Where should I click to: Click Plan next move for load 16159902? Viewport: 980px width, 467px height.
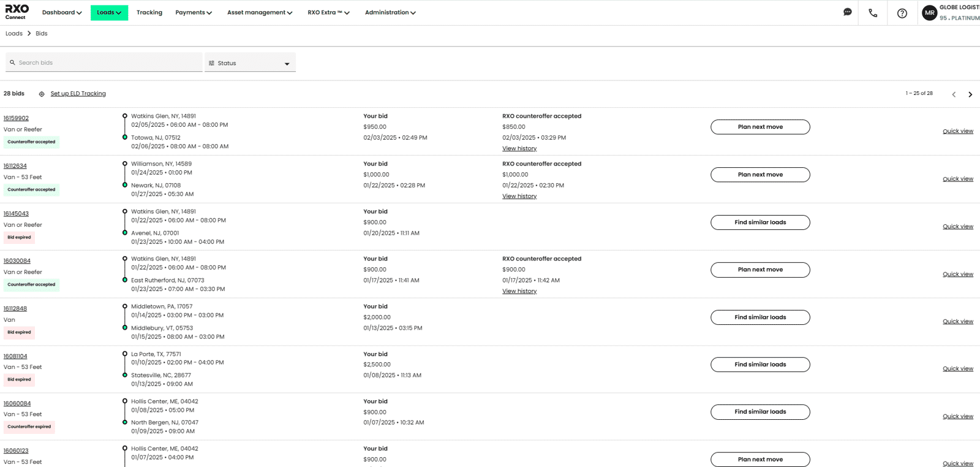pyautogui.click(x=759, y=127)
